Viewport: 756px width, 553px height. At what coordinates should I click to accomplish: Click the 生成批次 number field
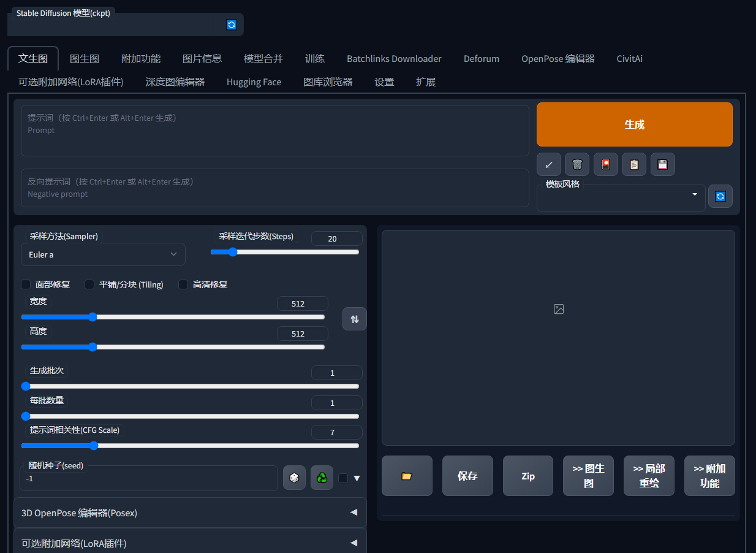[336, 373]
